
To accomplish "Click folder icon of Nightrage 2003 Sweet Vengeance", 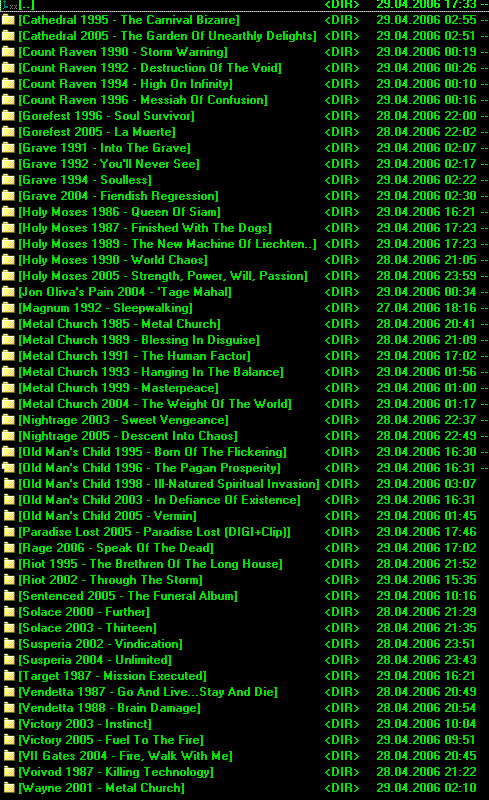I will pos(8,420).
